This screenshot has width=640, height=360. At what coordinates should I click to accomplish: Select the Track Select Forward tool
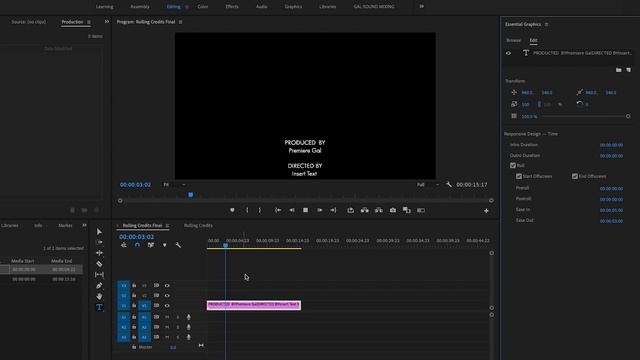99,242
